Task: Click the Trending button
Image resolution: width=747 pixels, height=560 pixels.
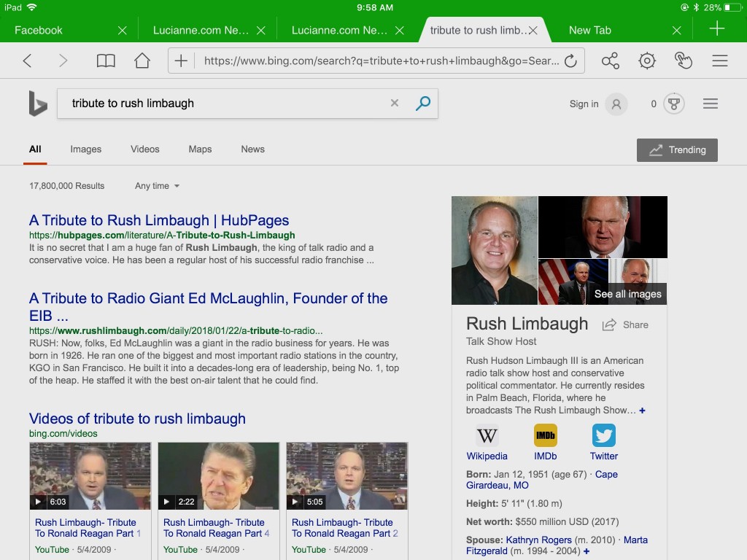Action: pyautogui.click(x=677, y=150)
